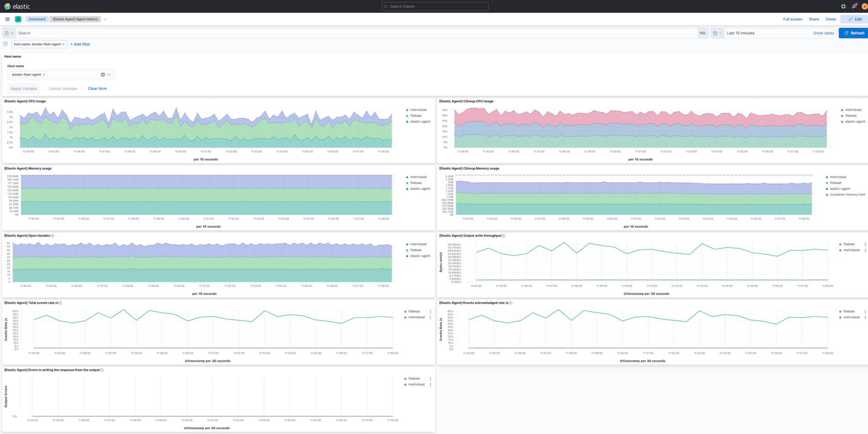The image size is (868, 434).
Task: Focus the KQL Search query bar
Action: [x=357, y=33]
